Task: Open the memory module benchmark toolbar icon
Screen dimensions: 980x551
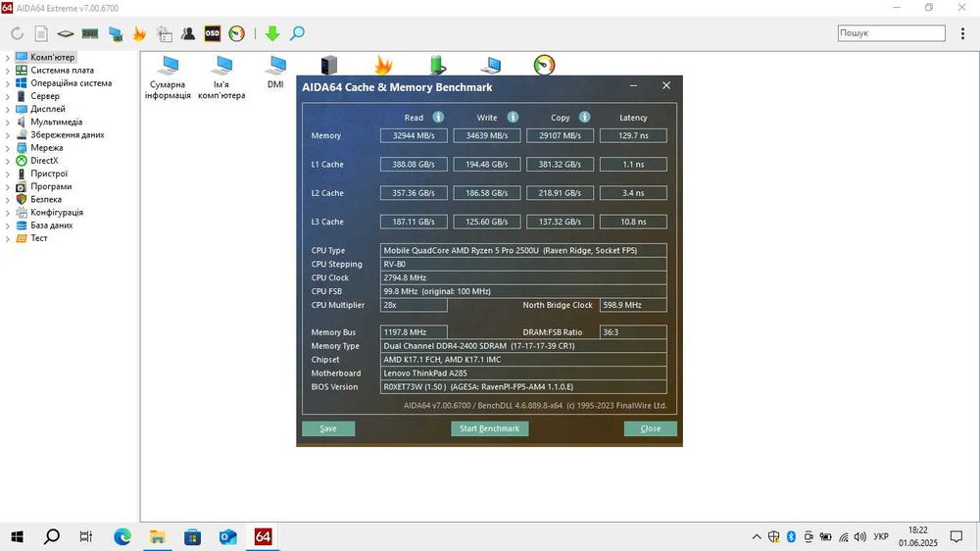Action: (x=90, y=33)
